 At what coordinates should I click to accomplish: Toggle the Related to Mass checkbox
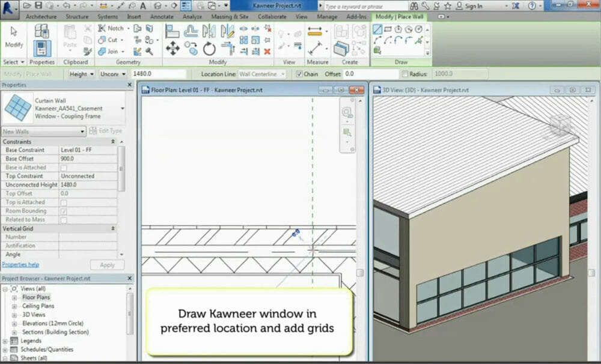(64, 220)
